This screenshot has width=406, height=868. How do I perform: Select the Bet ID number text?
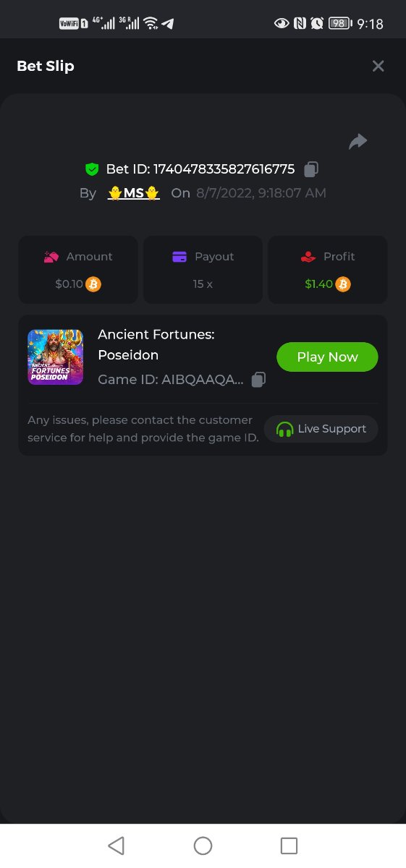pos(224,169)
